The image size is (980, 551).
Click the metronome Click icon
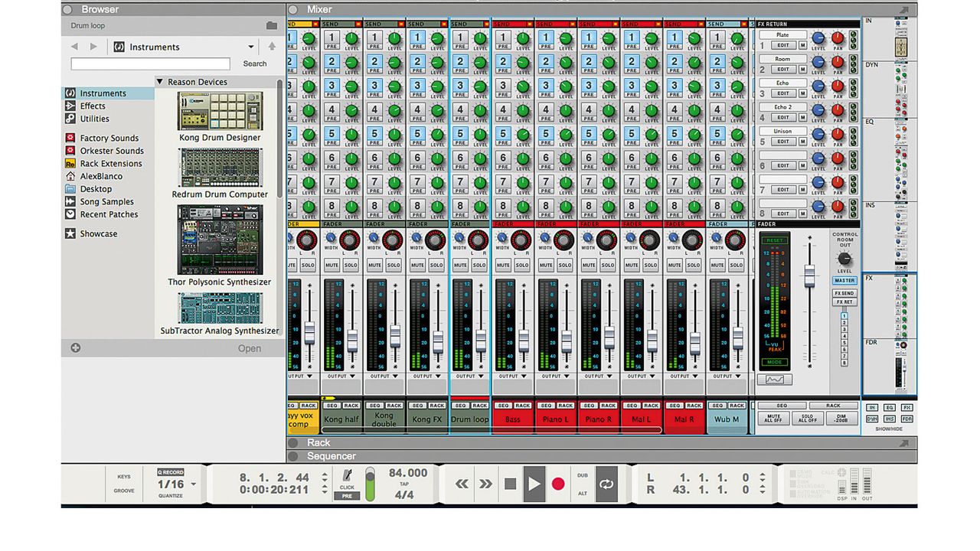pyautogui.click(x=347, y=474)
